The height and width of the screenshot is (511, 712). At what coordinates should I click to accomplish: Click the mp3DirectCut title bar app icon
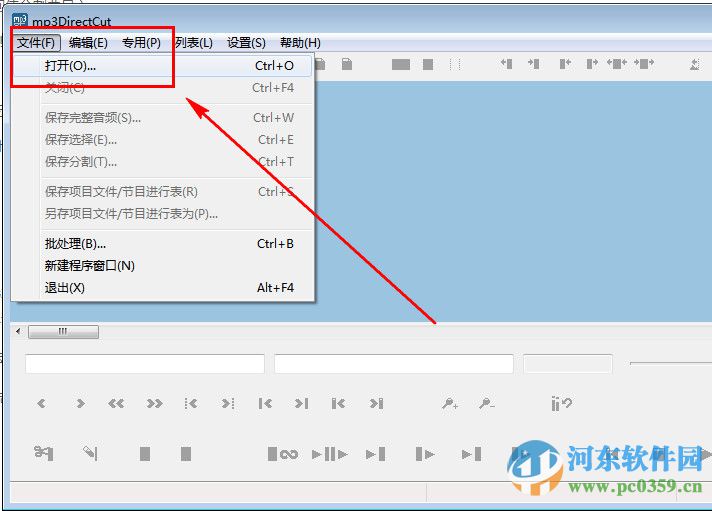pyautogui.click(x=20, y=21)
